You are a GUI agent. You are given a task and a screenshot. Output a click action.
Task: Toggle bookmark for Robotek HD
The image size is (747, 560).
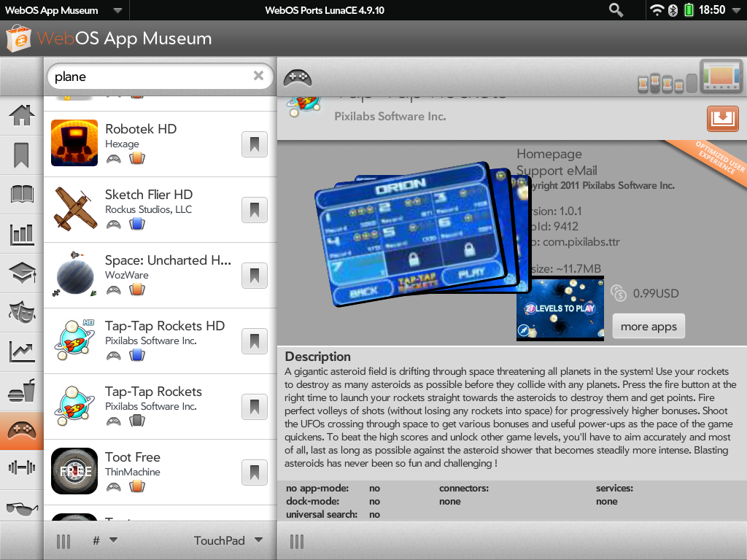point(254,145)
